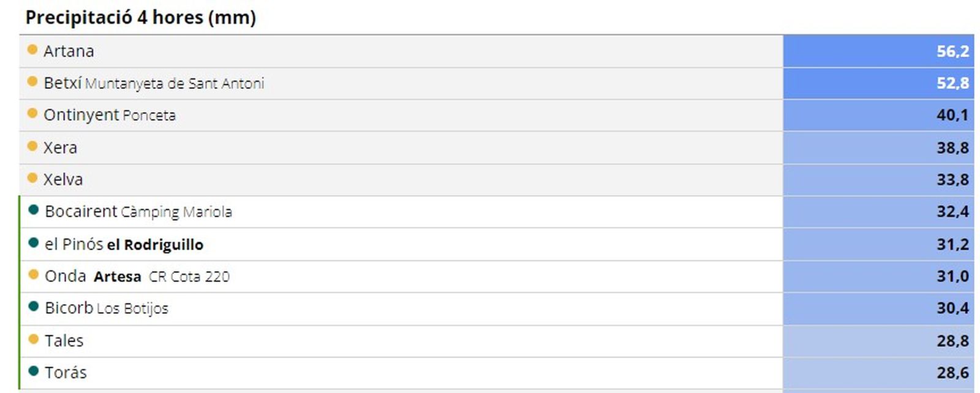
Task: Select the Bocairent Càmping Mariola station name
Action: [x=138, y=212]
